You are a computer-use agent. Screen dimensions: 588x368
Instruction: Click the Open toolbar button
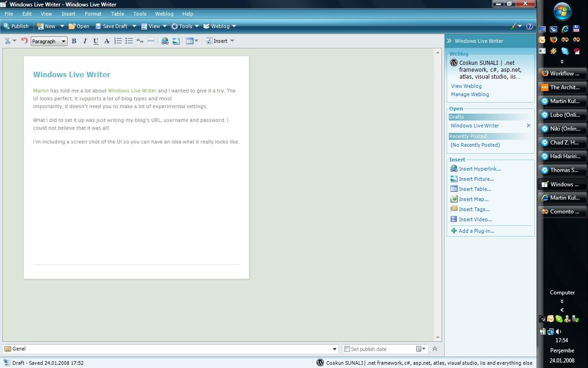79,26
